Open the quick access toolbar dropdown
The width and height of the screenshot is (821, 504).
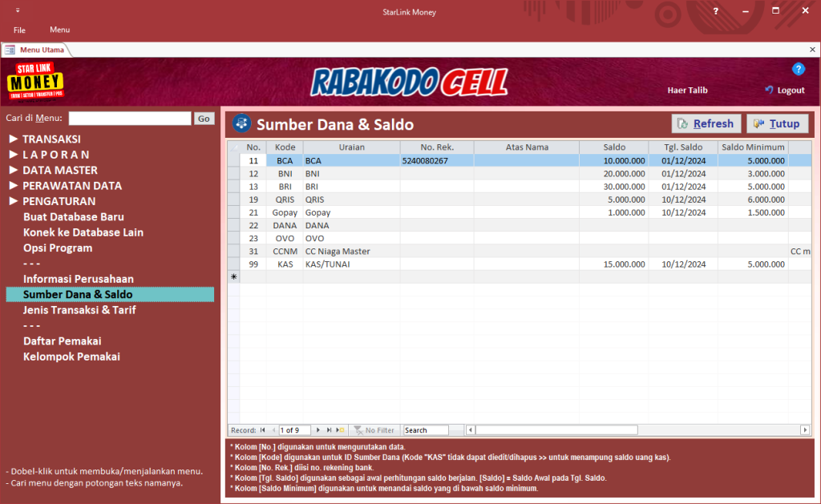[18, 10]
